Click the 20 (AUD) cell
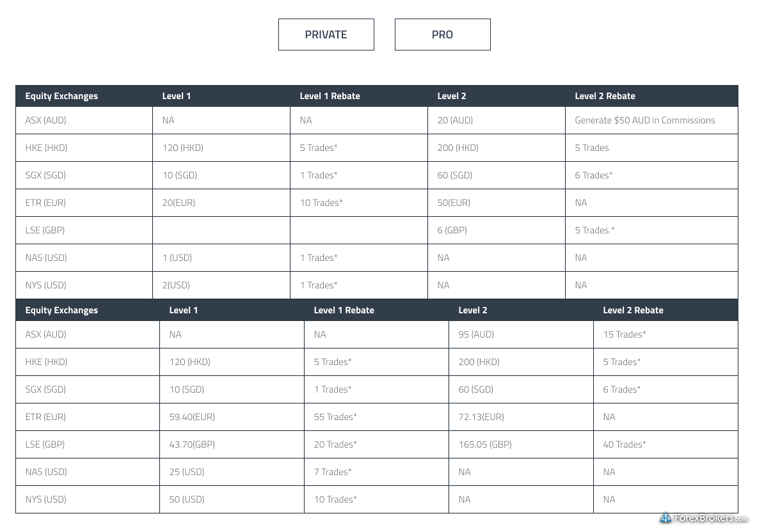 (496, 120)
